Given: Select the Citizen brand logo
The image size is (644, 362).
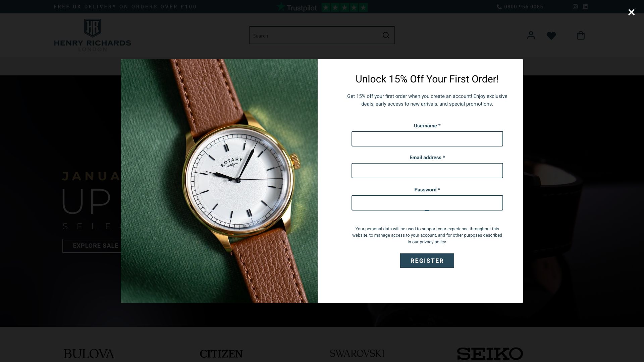Looking at the screenshot, I should [221, 354].
